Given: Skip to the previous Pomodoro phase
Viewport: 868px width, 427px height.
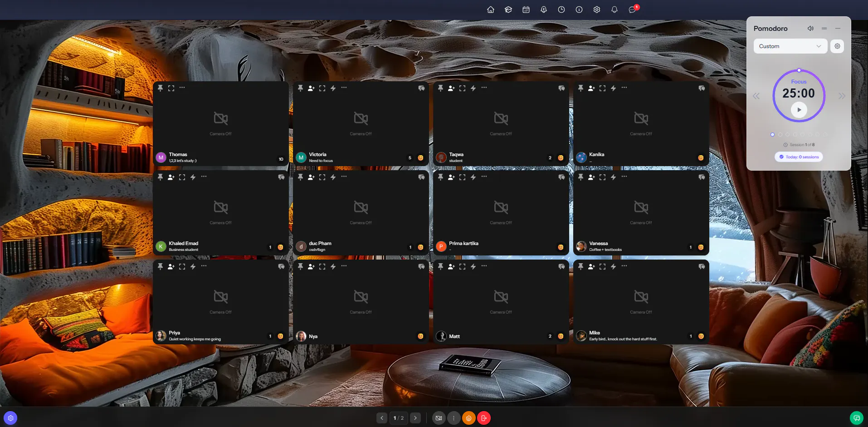Looking at the screenshot, I should point(756,96).
